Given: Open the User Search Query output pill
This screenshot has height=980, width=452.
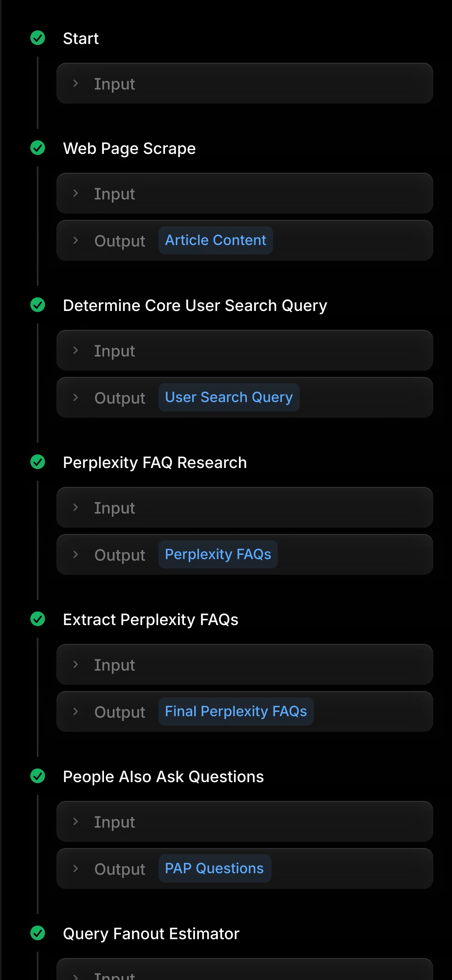Looking at the screenshot, I should pos(229,397).
